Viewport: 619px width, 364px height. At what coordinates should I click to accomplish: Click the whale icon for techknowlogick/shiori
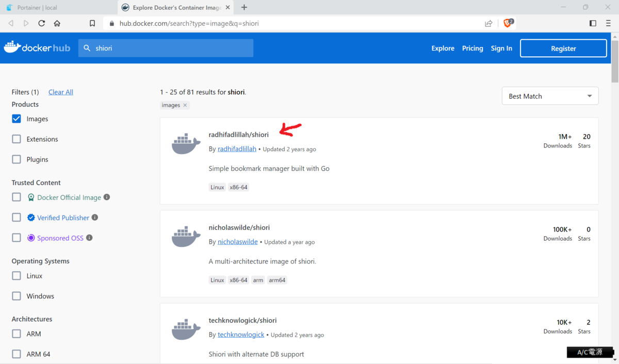[186, 329]
